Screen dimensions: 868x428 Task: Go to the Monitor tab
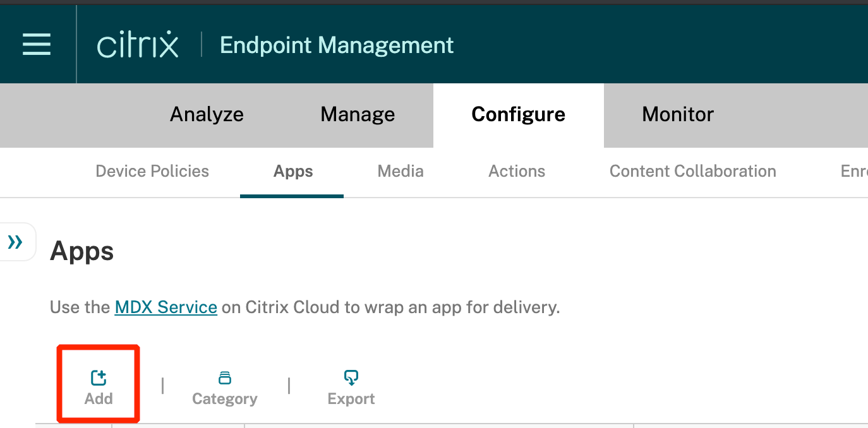(678, 114)
